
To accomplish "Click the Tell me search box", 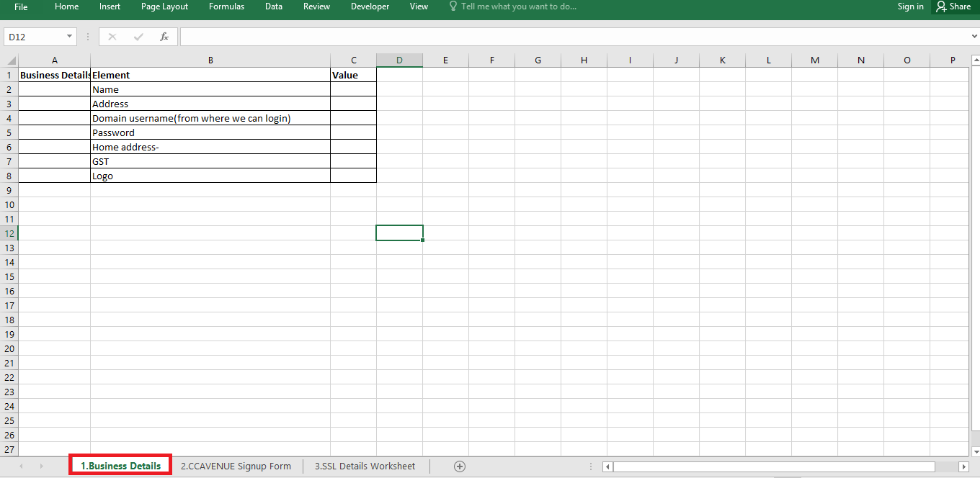I will click(518, 6).
